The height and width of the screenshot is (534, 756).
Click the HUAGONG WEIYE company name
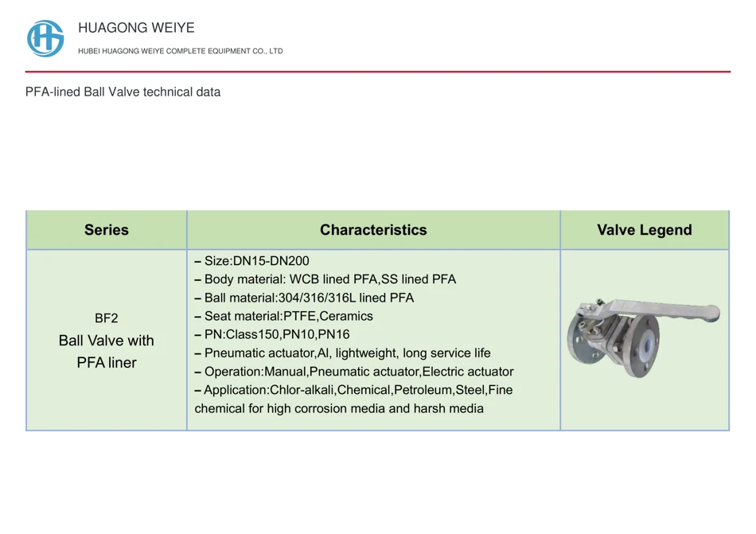pyautogui.click(x=136, y=28)
